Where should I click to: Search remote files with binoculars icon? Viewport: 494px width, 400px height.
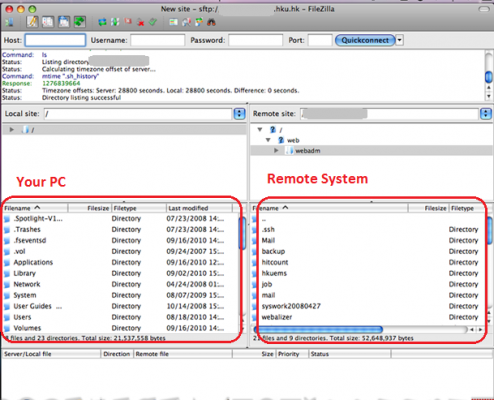211,22
